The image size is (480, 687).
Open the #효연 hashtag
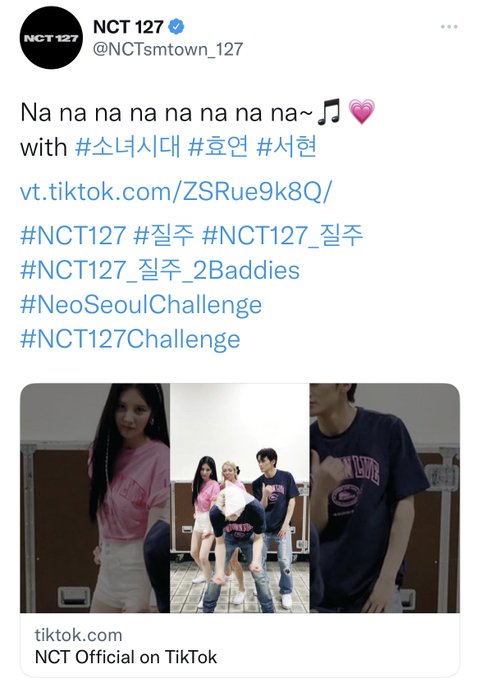[218, 146]
